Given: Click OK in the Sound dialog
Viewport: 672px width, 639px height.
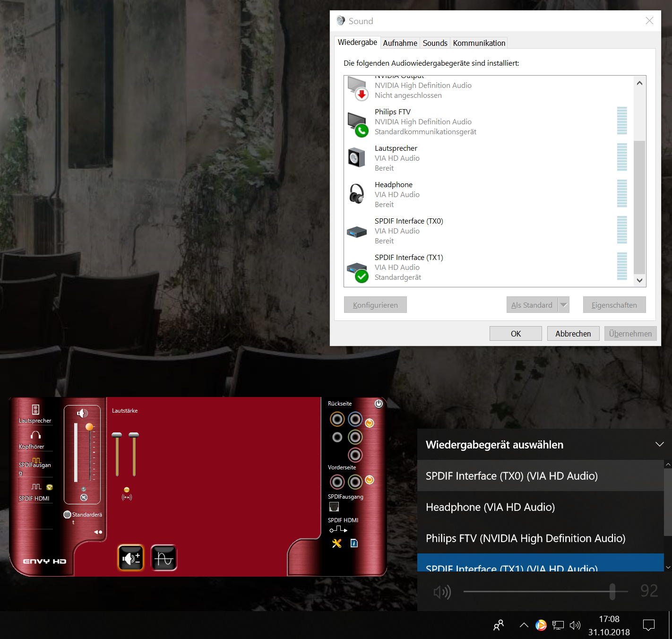Looking at the screenshot, I should click(x=516, y=334).
